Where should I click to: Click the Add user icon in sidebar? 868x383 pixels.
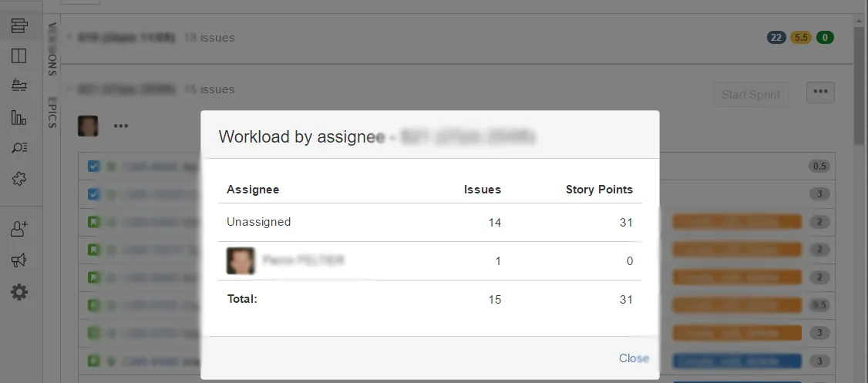pyautogui.click(x=19, y=229)
